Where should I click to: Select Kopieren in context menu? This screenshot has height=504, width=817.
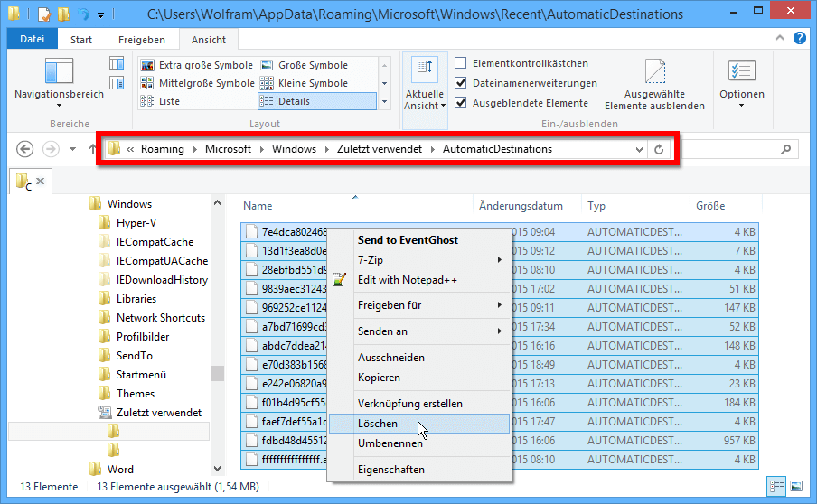pos(419,378)
